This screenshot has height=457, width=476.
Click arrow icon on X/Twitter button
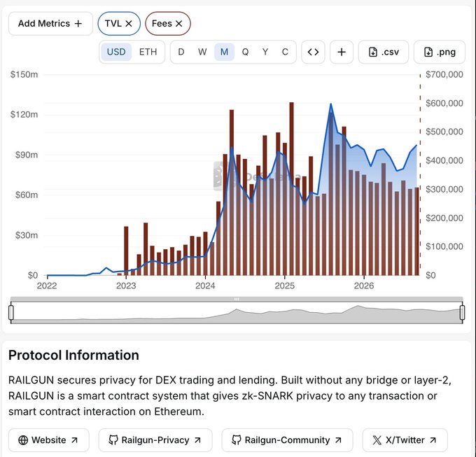coord(433,440)
